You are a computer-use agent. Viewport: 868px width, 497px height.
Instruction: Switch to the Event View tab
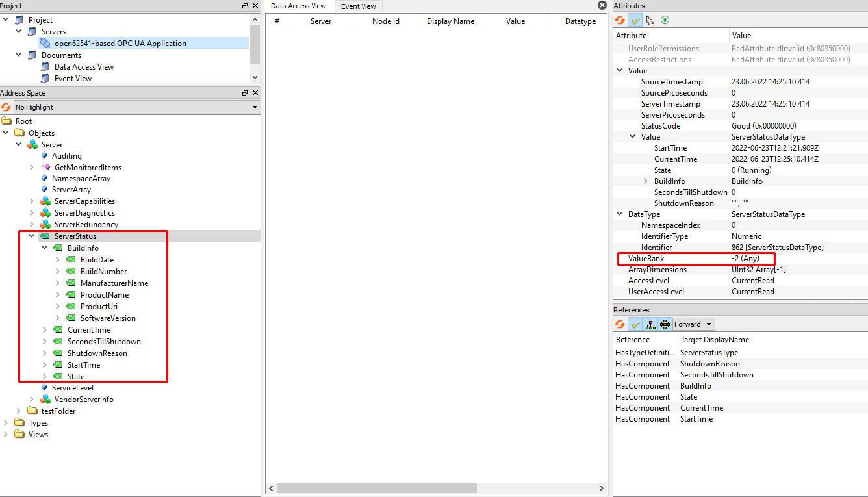coord(358,6)
